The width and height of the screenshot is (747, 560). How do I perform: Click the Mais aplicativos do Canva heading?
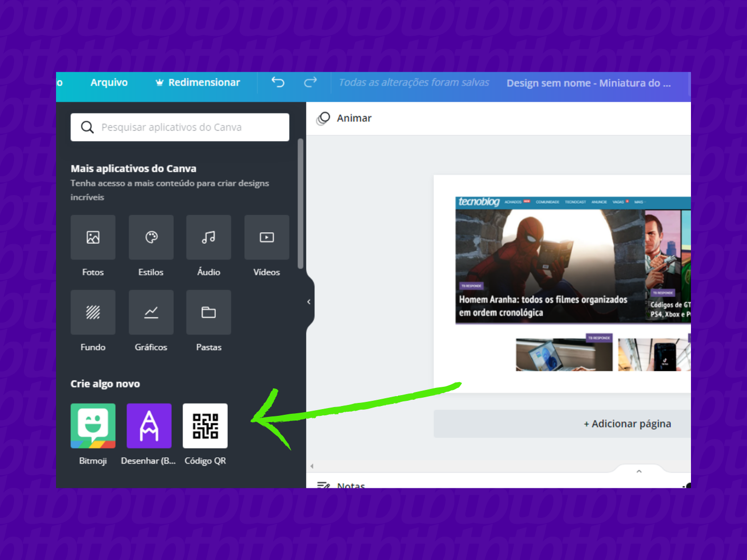tap(133, 169)
